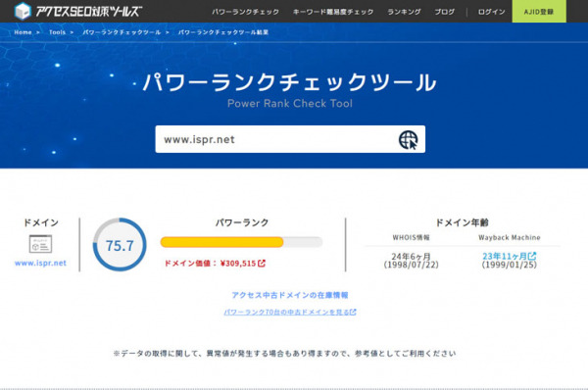This screenshot has width=588, height=390.
Task: Click the green AJID登録 button
Action: 539,11
